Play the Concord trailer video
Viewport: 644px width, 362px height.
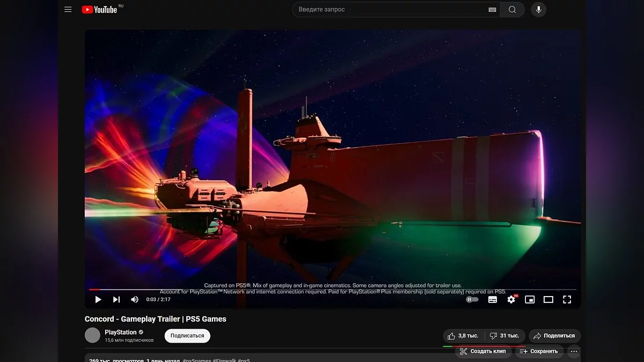[x=98, y=299]
